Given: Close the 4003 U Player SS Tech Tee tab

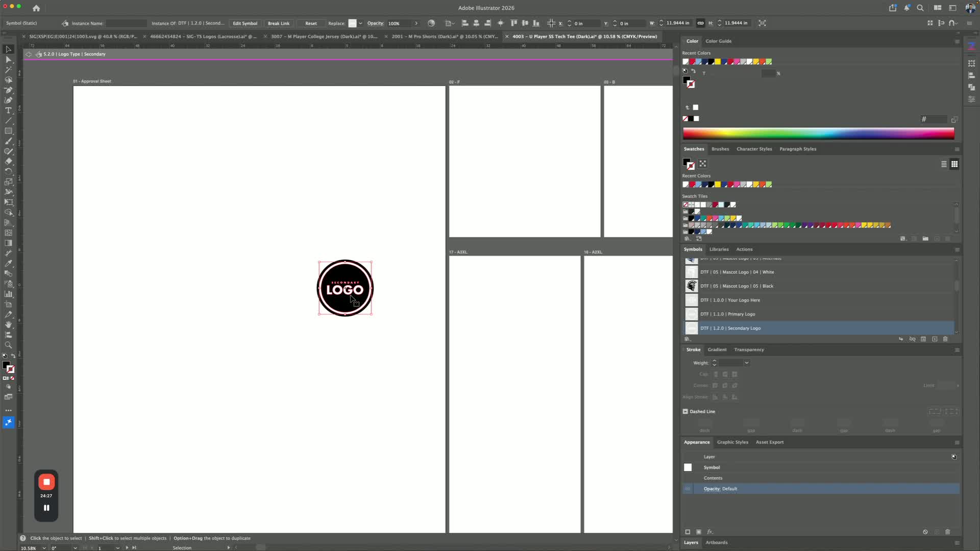Looking at the screenshot, I should click(x=507, y=37).
